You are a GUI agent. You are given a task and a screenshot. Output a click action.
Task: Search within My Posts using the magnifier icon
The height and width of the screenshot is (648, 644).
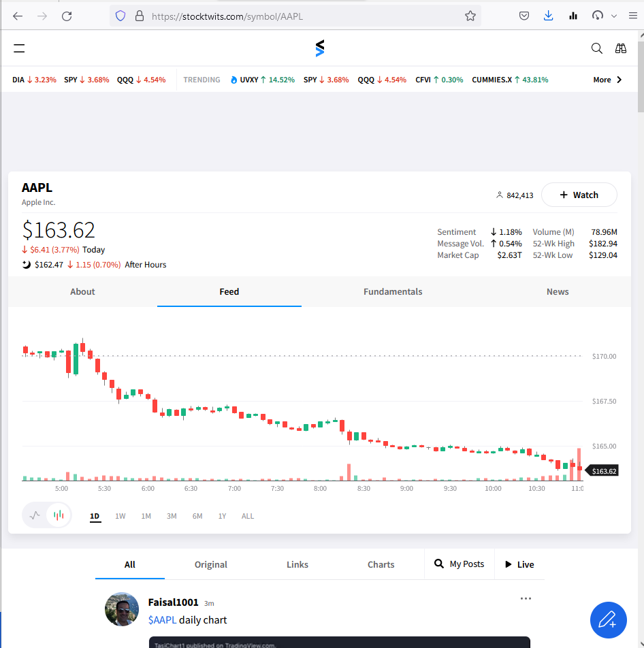pos(439,564)
